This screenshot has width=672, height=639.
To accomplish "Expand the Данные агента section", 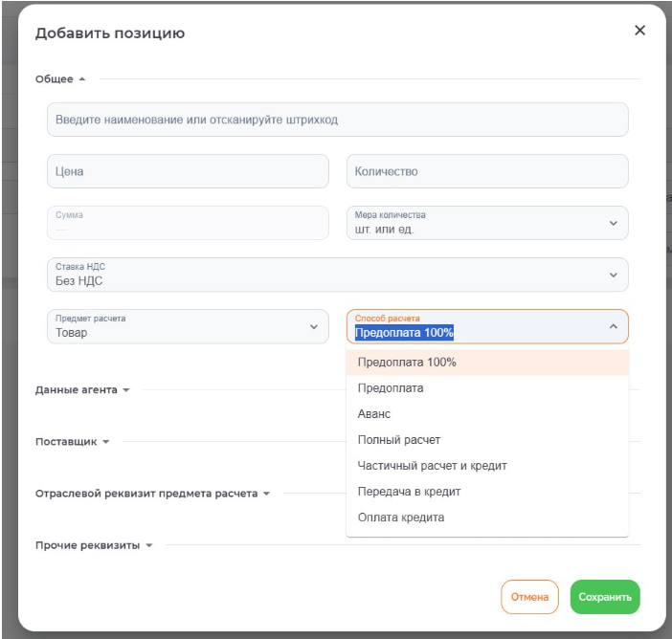I will coord(82,390).
